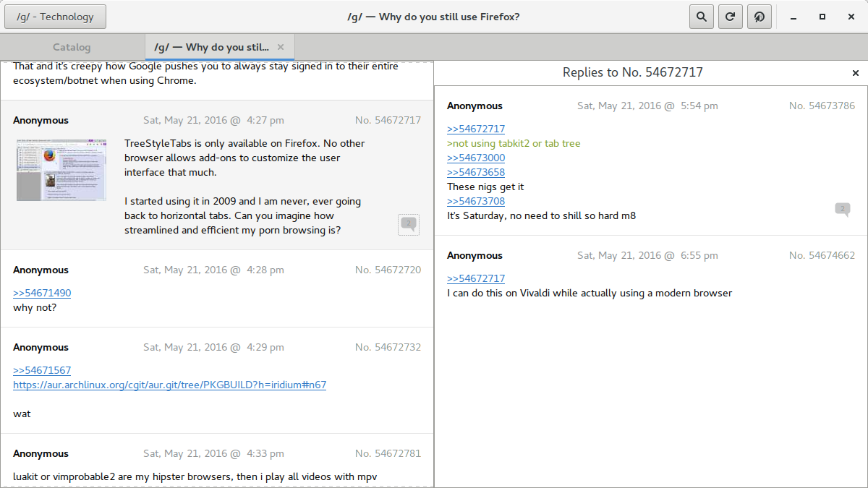Click the cursor-pointer circle icon in header

pyautogui.click(x=759, y=17)
